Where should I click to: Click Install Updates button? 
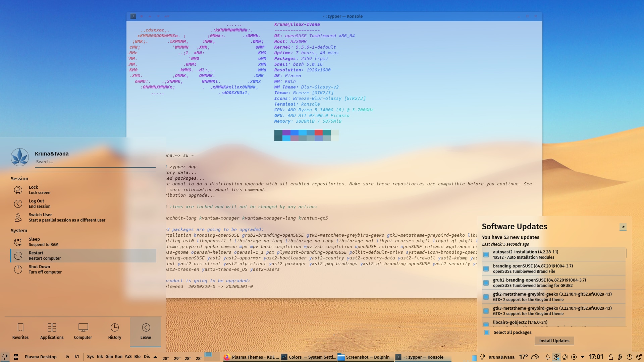point(554,341)
